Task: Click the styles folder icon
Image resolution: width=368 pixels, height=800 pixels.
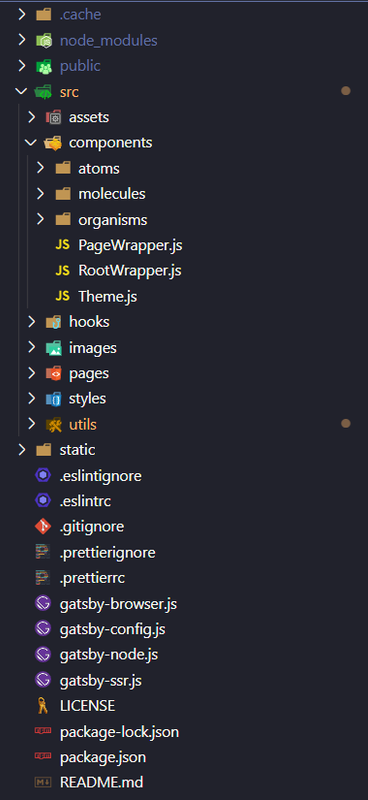Action: pyautogui.click(x=53, y=398)
